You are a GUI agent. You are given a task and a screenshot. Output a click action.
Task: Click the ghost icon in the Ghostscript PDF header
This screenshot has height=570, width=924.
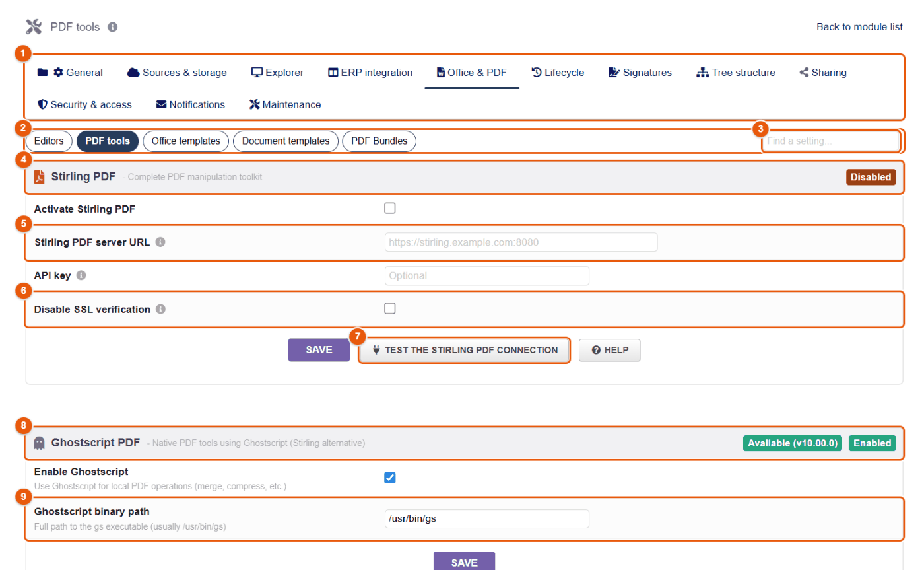[x=40, y=443]
